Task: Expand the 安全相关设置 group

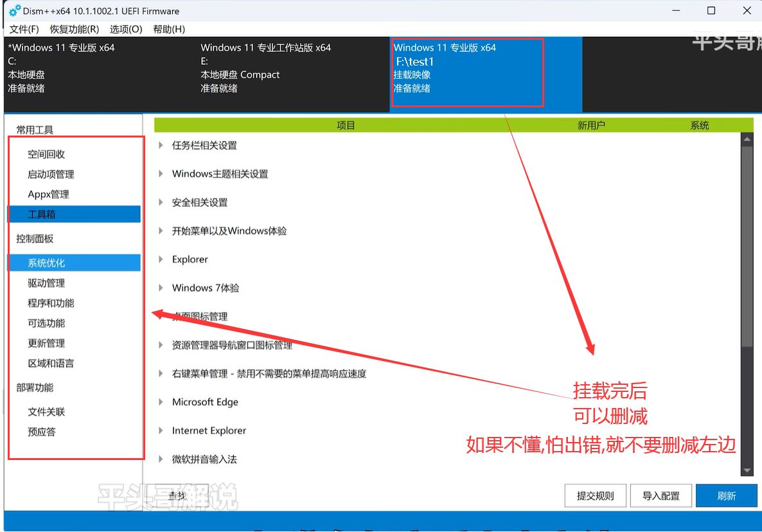Action: click(161, 202)
